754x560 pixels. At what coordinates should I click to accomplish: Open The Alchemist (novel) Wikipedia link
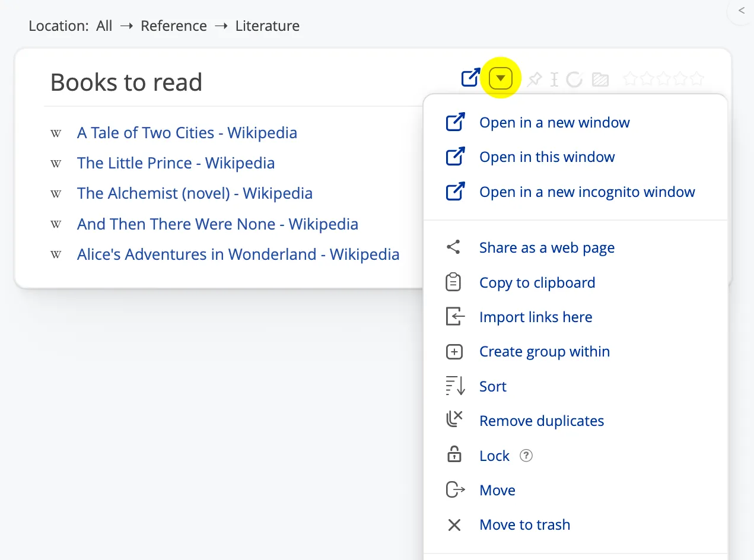(x=195, y=193)
